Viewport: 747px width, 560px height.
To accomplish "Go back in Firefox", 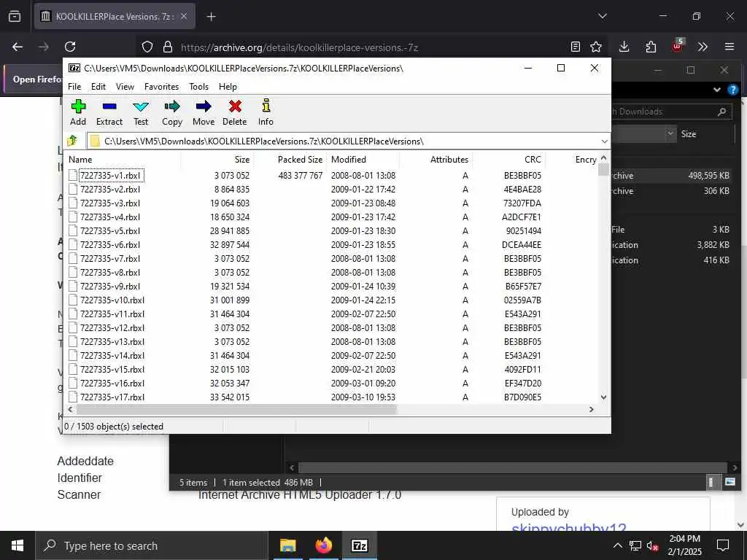I will [18, 47].
